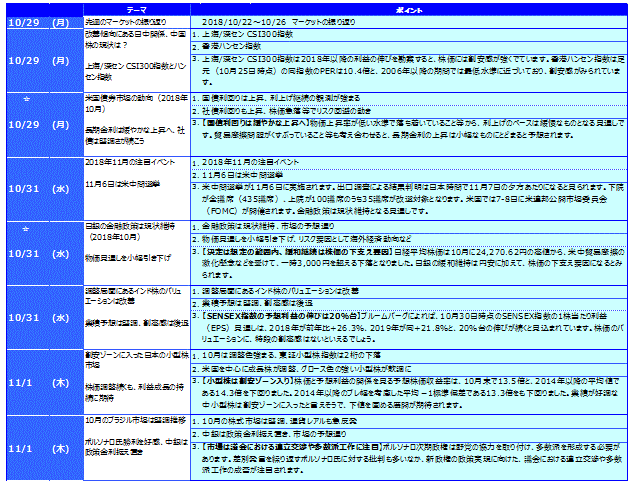Click the ÷ symbol beside the 日銀 policy row

pyautogui.click(x=10, y=228)
